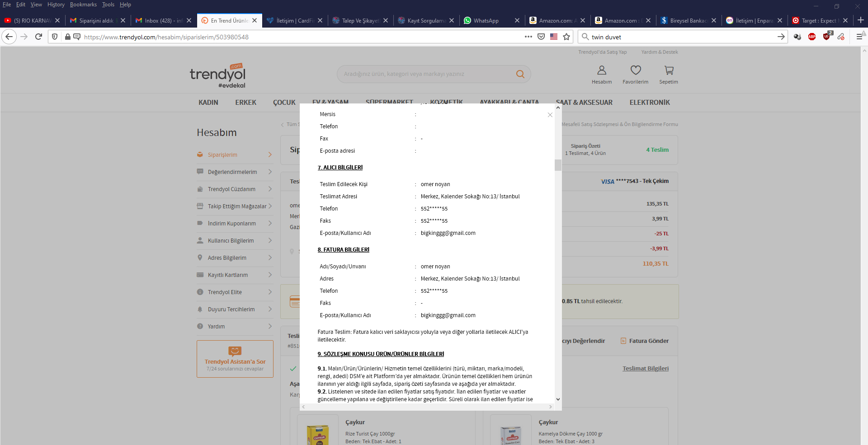The height and width of the screenshot is (445, 868).
Task: Click the browser back arrow
Action: (9, 37)
